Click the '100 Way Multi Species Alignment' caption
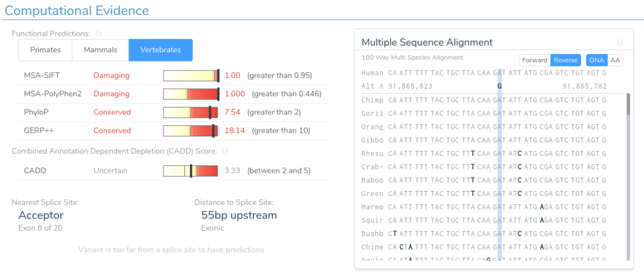The width and height of the screenshot is (644, 279). click(x=412, y=57)
